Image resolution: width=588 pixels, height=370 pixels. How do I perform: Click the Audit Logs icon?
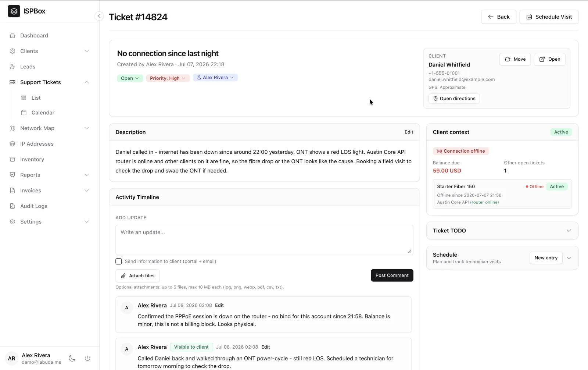(12, 206)
